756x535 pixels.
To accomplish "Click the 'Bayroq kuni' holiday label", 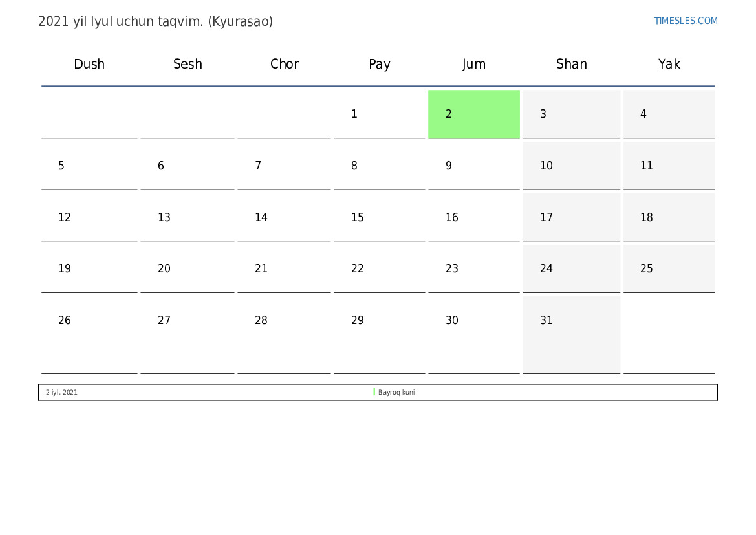I will (396, 392).
